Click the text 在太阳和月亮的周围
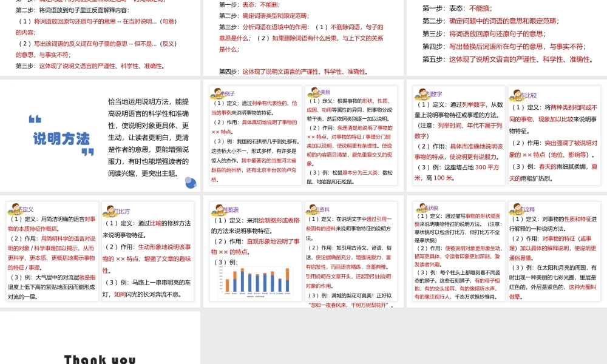The image size is (607, 364). pyautogui.click(x=563, y=268)
